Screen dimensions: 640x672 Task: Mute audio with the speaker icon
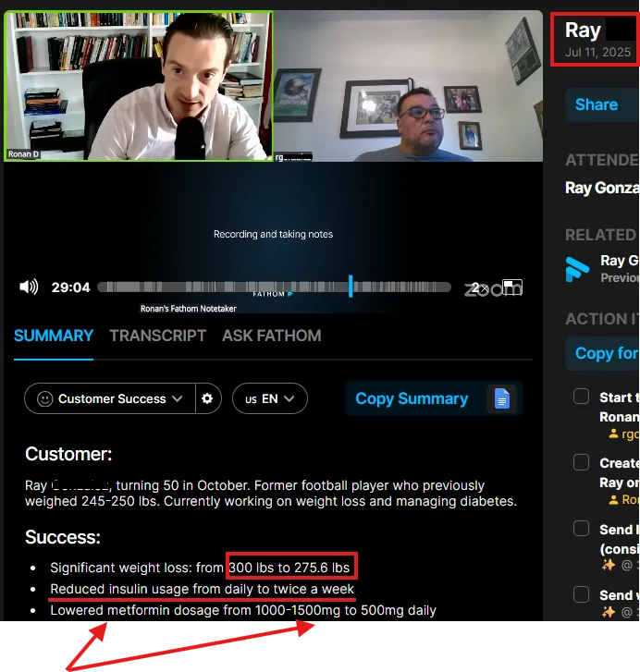(29, 287)
